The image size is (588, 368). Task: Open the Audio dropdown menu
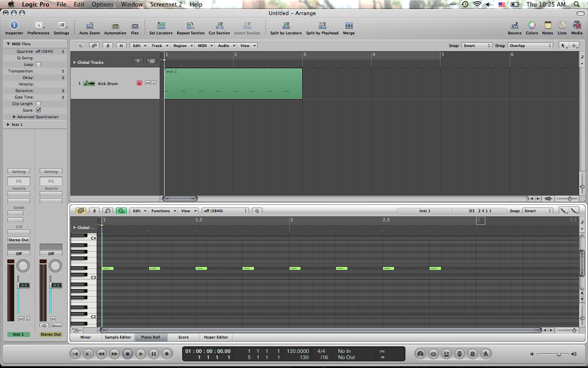pyautogui.click(x=226, y=46)
